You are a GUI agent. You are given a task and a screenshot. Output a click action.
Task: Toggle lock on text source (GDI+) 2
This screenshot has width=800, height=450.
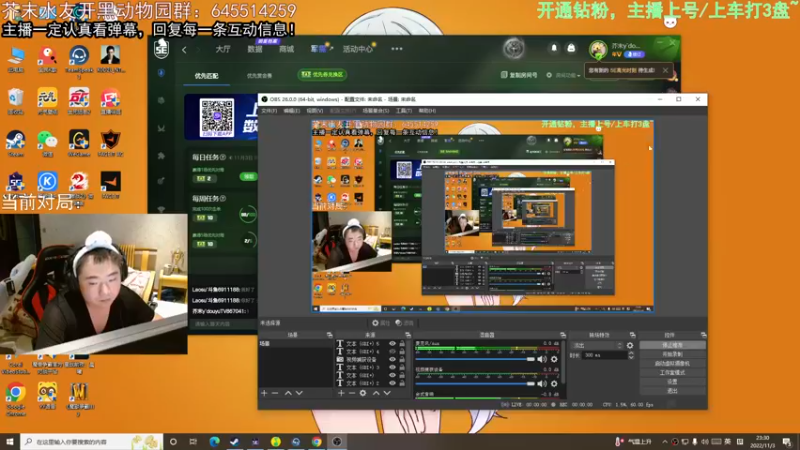tap(402, 383)
